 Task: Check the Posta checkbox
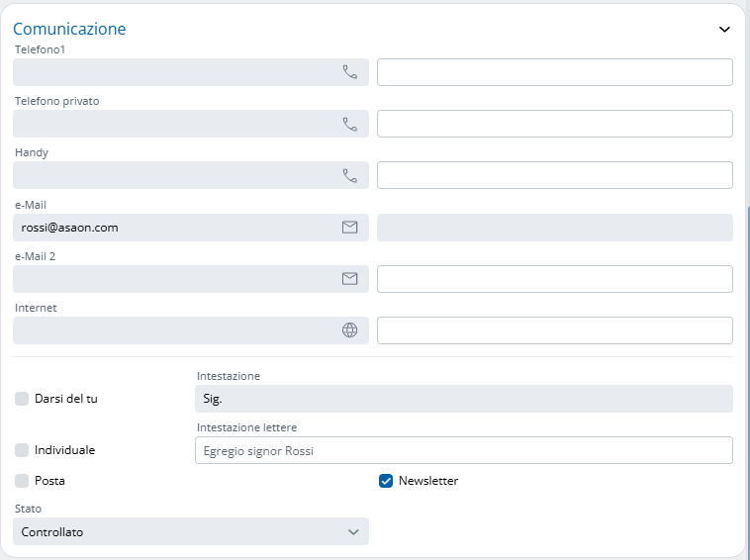(x=22, y=481)
